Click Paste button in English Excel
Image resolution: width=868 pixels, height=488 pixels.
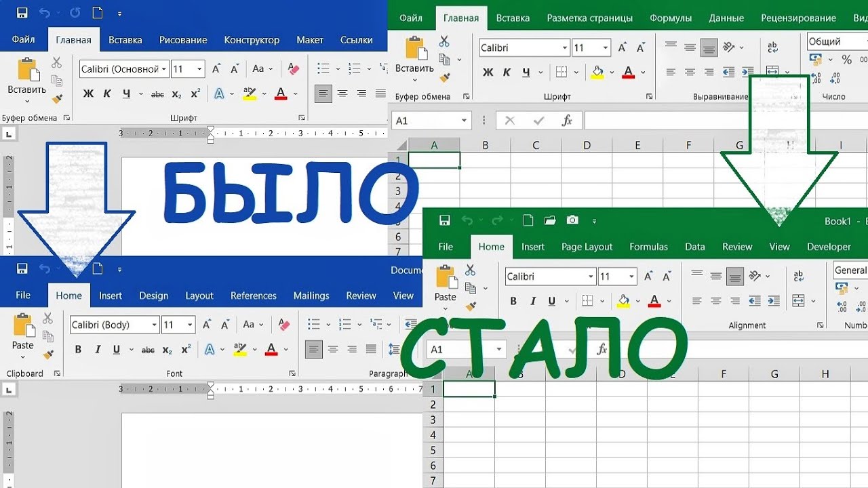point(446,286)
